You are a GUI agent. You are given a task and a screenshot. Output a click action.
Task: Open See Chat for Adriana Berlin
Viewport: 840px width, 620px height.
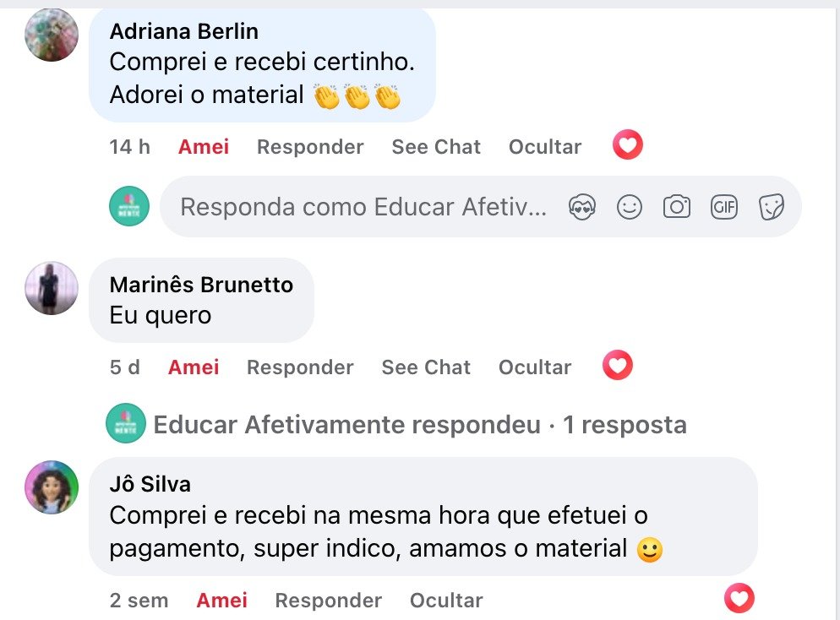click(x=436, y=147)
